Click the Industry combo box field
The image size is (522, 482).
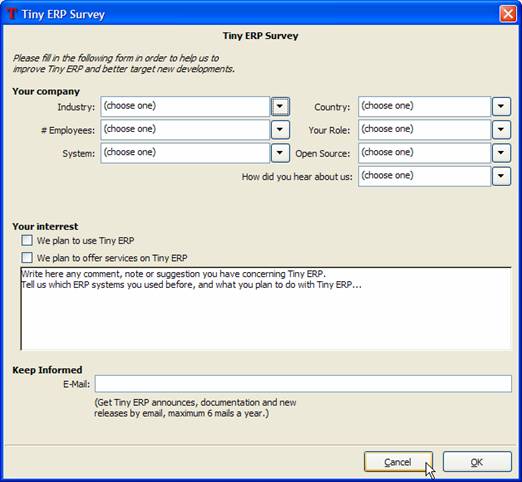[x=185, y=106]
